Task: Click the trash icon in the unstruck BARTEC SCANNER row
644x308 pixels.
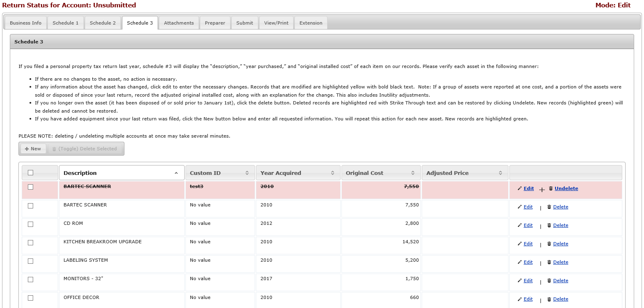Action: tap(549, 207)
